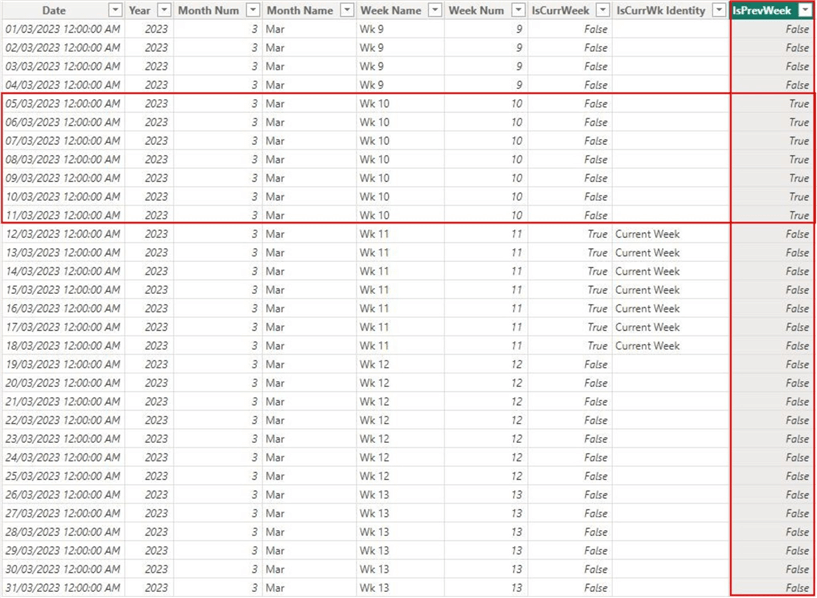This screenshot has width=817, height=598.
Task: Click date cell 11/03/2023 12:00:00 AM
Action: (63, 215)
